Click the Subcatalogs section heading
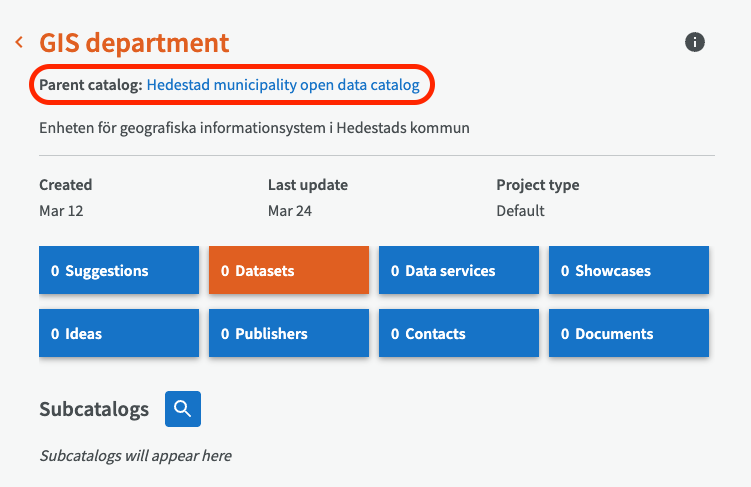The height and width of the screenshot is (487, 751). click(94, 409)
